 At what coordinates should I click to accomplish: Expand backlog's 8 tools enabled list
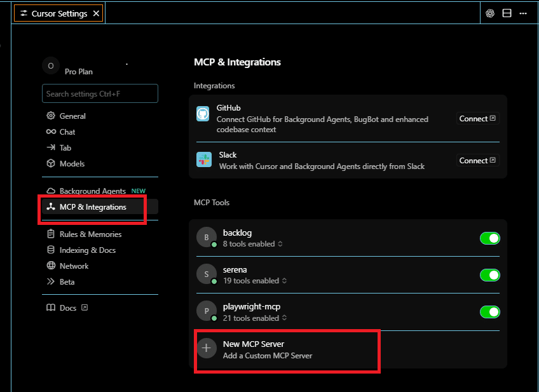(252, 244)
